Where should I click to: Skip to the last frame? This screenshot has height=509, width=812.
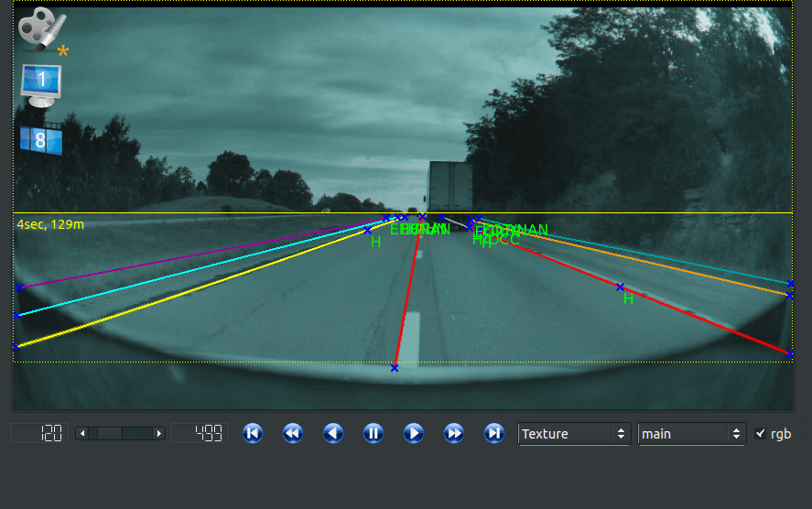(494, 433)
